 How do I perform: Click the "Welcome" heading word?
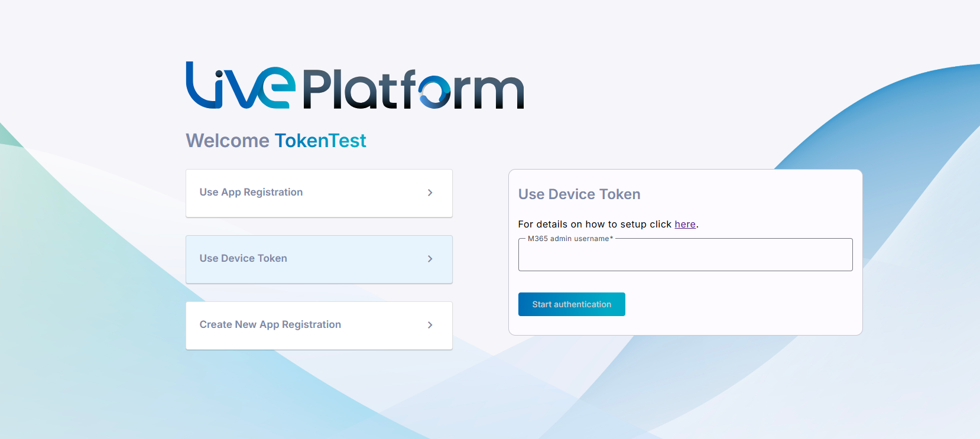pos(228,141)
